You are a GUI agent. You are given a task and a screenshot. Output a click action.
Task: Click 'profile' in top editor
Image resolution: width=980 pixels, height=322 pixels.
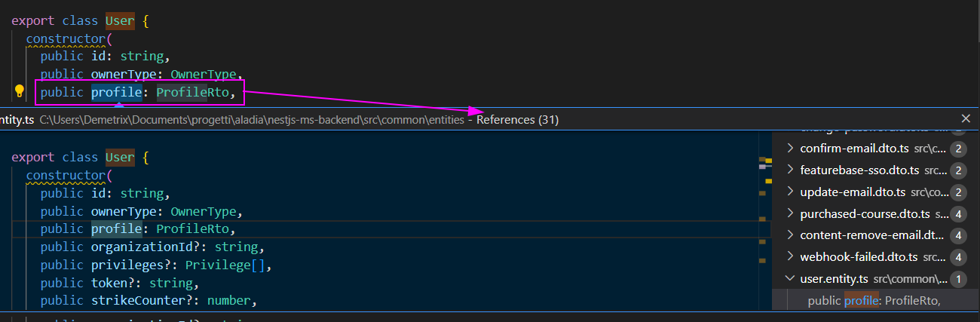[117, 93]
